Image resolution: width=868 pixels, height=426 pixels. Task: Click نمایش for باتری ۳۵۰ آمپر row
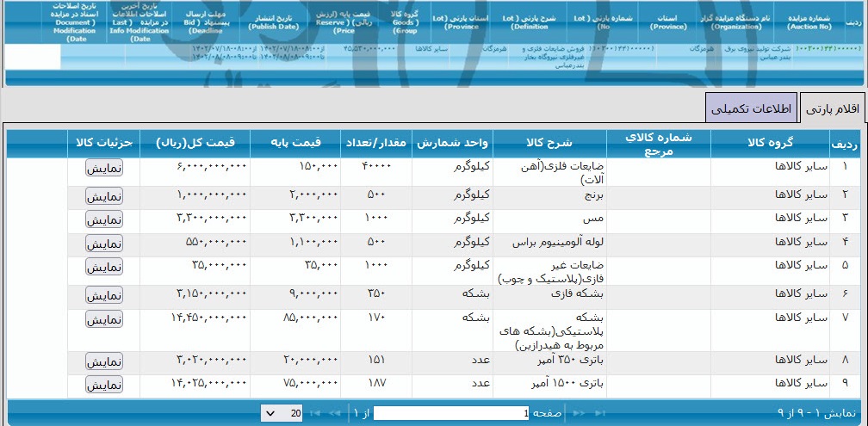click(104, 361)
